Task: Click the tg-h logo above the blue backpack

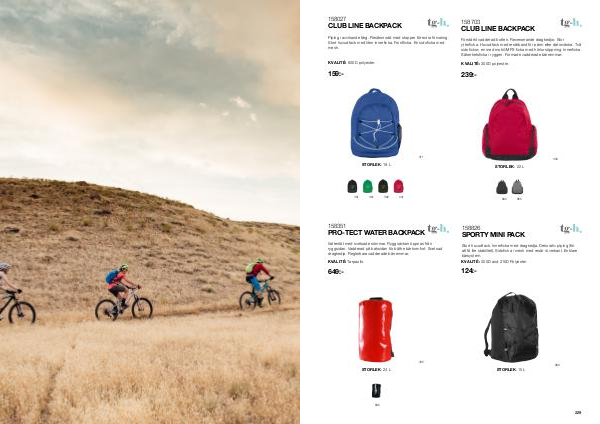Action: tap(438, 23)
